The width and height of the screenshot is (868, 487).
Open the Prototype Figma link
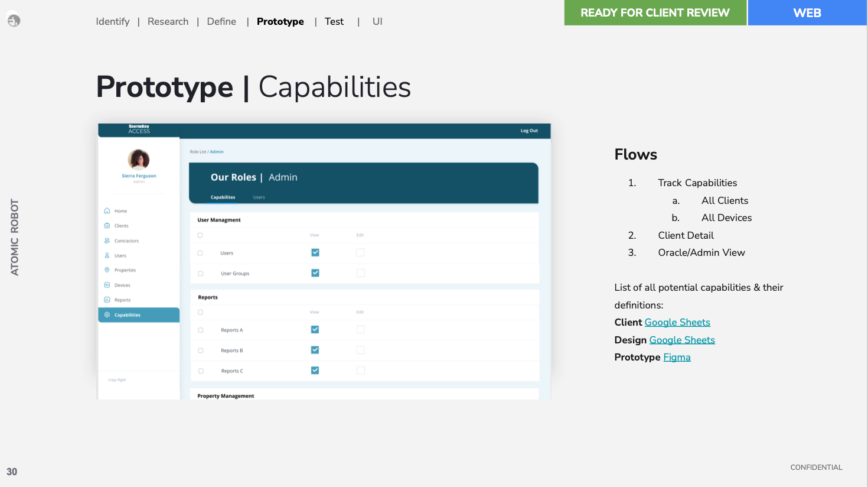pyautogui.click(x=677, y=357)
